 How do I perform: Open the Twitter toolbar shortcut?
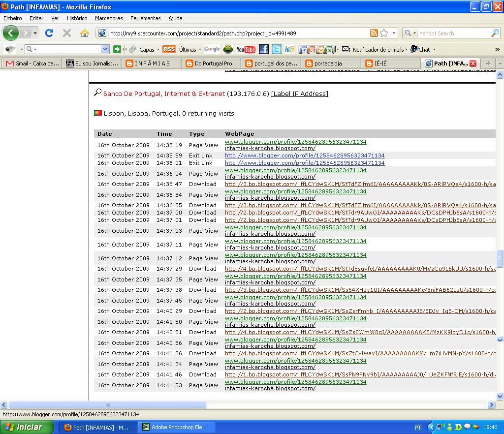pyautogui.click(x=277, y=49)
